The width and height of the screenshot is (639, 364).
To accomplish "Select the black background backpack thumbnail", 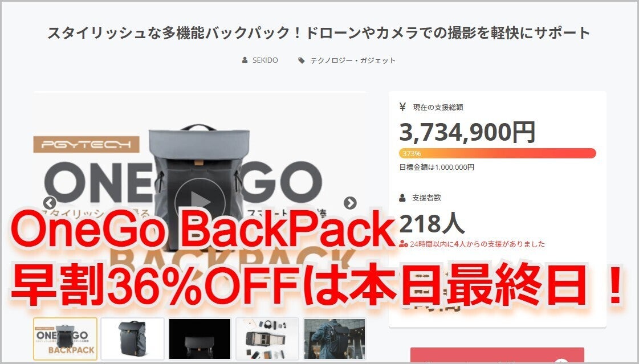I will pos(200,339).
